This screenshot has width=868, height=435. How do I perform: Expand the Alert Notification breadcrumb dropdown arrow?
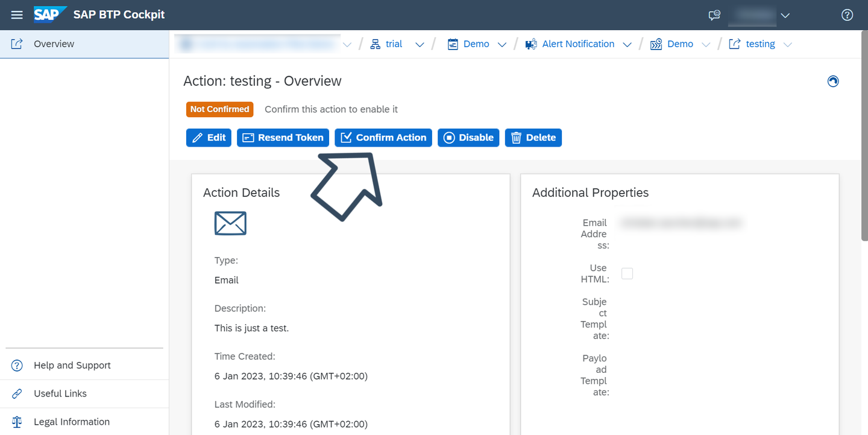pos(627,45)
